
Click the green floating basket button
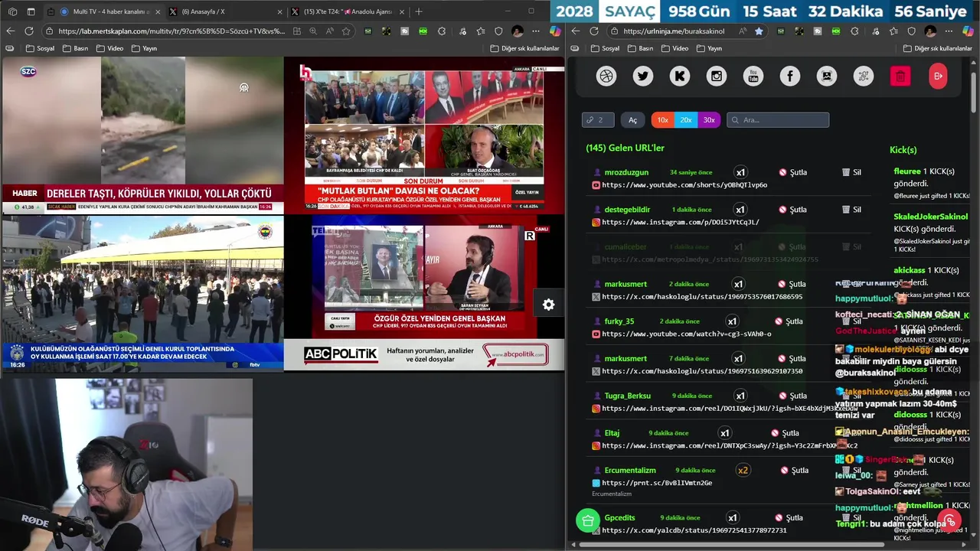pyautogui.click(x=587, y=520)
